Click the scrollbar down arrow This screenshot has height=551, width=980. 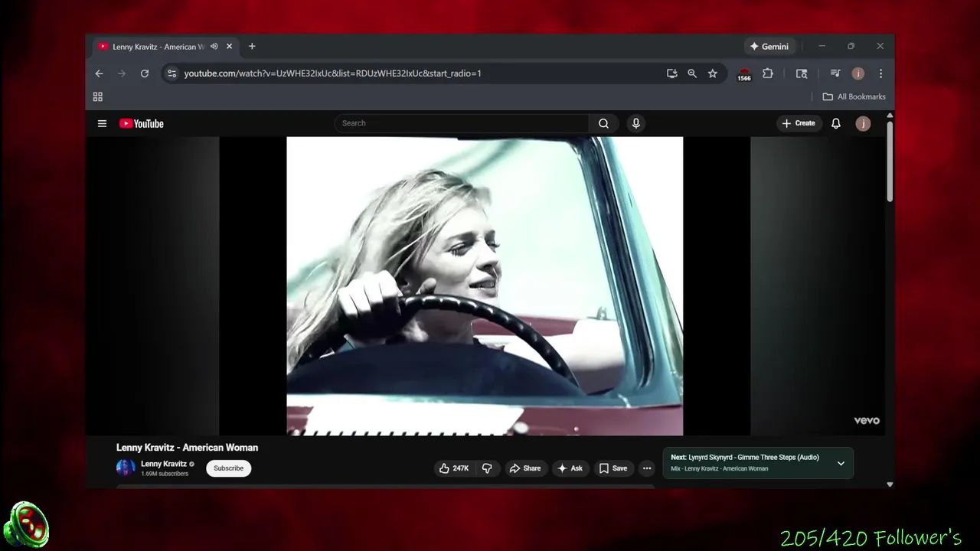890,484
